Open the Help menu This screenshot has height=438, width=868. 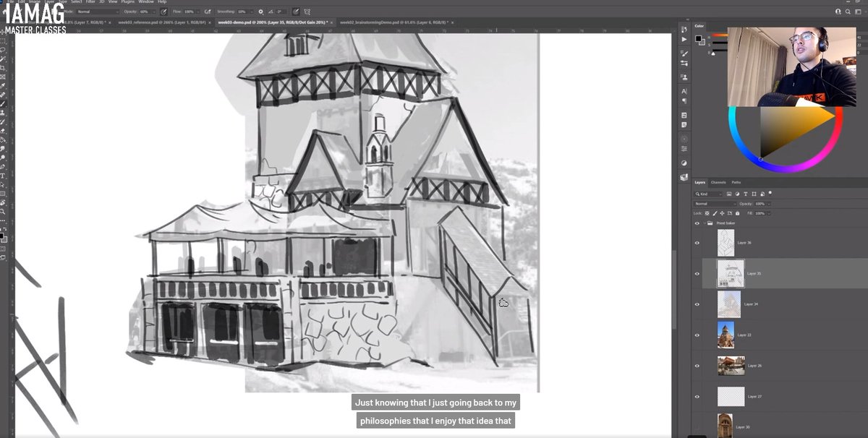point(162,2)
